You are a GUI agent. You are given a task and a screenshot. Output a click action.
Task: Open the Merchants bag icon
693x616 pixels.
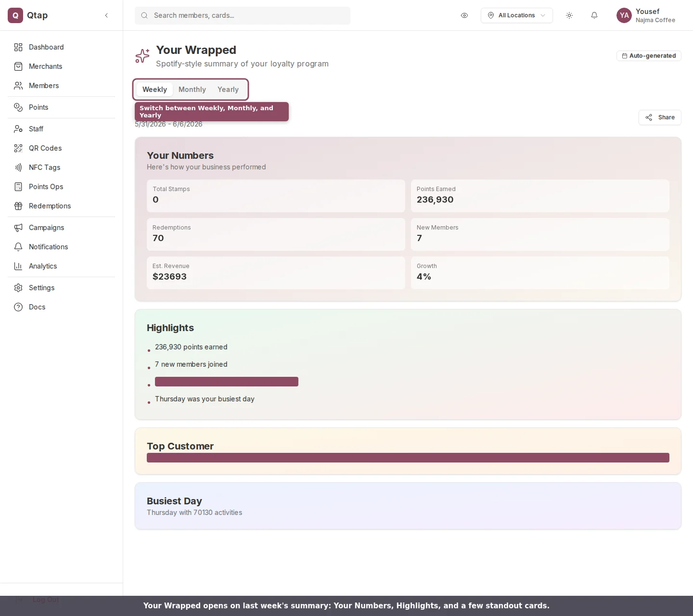[18, 66]
